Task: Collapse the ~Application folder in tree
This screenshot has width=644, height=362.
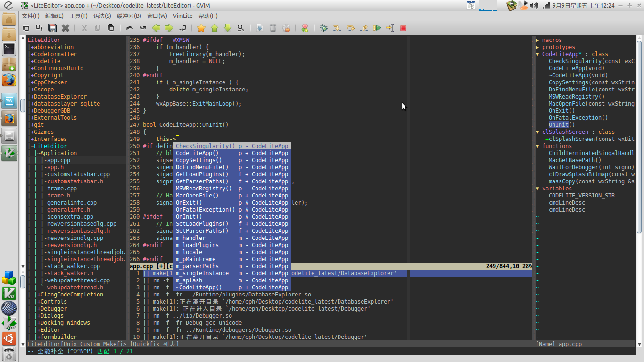Action: 57,153
